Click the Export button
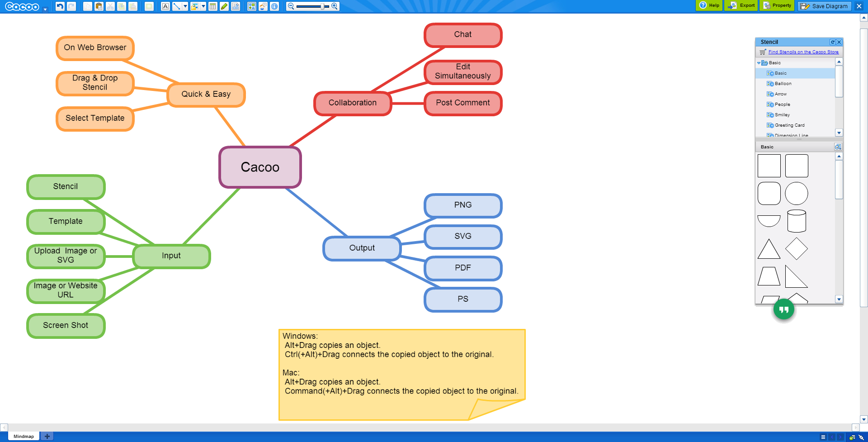The height and width of the screenshot is (442, 868). click(x=741, y=5)
